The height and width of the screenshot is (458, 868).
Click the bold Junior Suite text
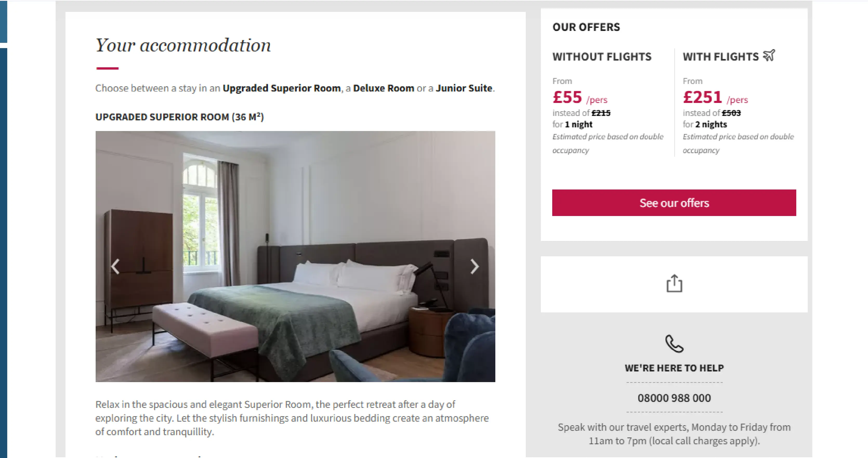(464, 88)
